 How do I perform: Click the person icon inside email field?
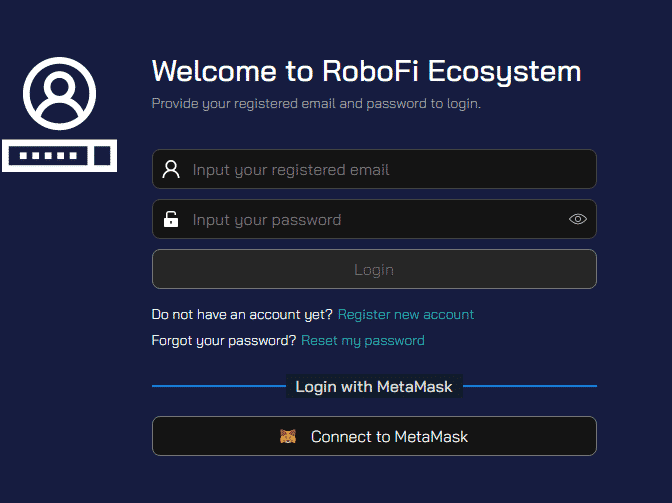tap(171, 169)
